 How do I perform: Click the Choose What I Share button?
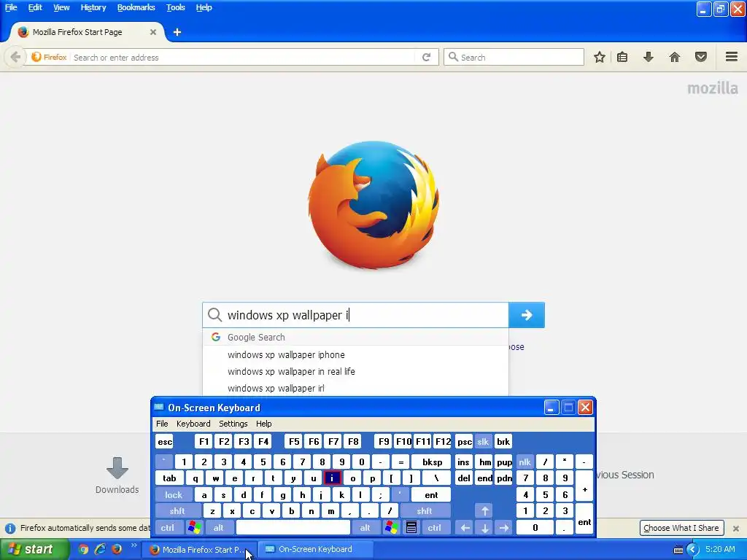pos(681,528)
